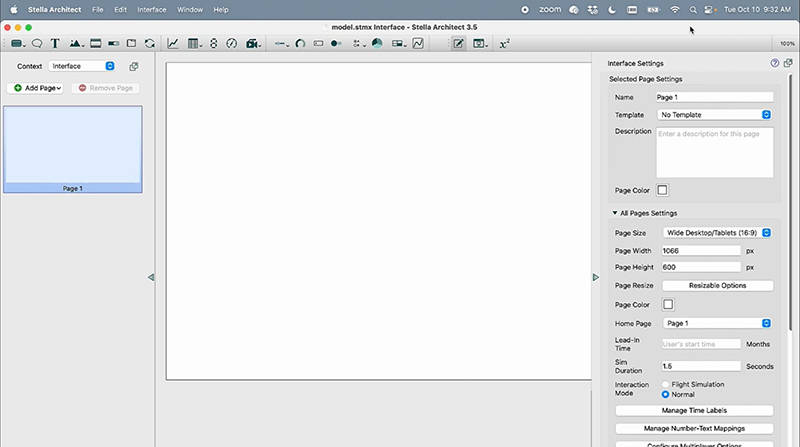
Task: Collapse the All Pages Settings section
Action: pos(615,213)
